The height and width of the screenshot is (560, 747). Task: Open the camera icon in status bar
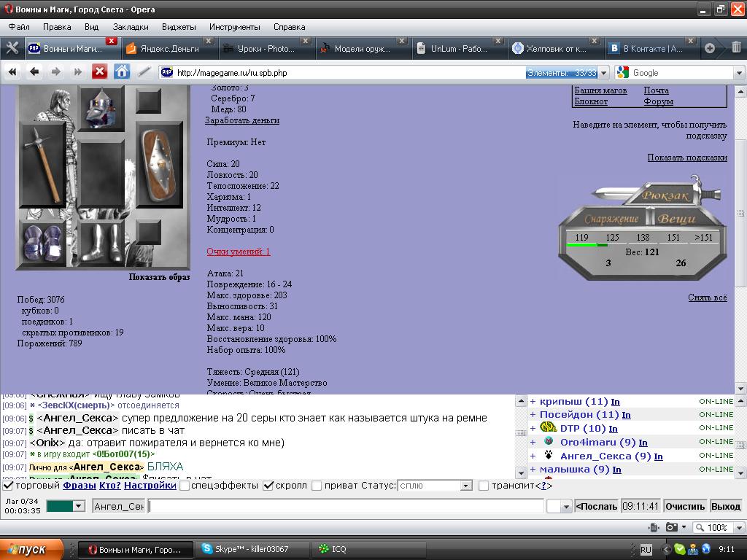[672, 527]
